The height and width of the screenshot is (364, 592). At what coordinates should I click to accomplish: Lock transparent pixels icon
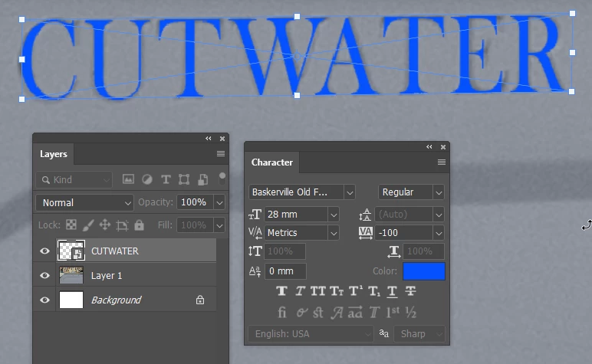[71, 225]
